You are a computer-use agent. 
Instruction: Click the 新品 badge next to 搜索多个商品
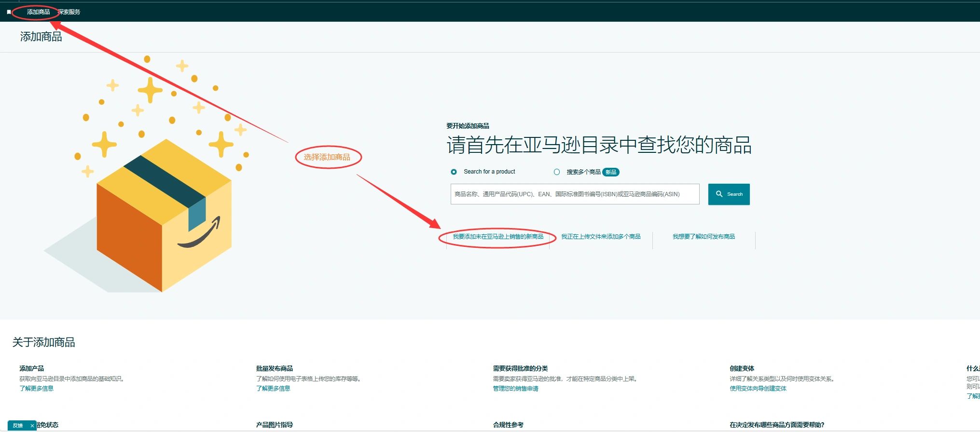(x=611, y=172)
